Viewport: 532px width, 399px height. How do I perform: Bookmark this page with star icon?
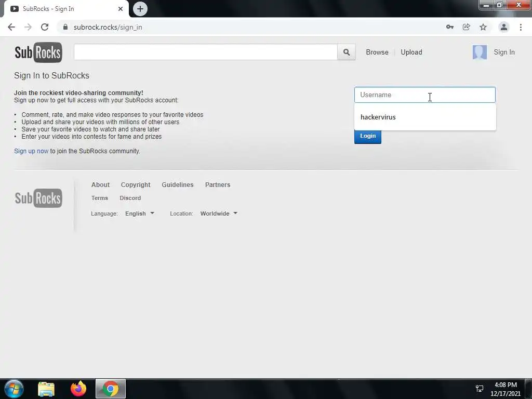[x=483, y=27]
